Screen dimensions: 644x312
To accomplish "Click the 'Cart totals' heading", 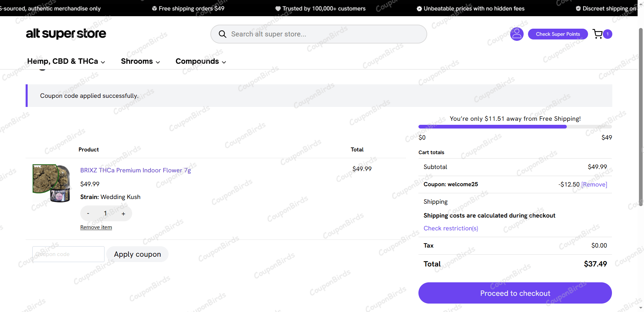I will tap(431, 152).
